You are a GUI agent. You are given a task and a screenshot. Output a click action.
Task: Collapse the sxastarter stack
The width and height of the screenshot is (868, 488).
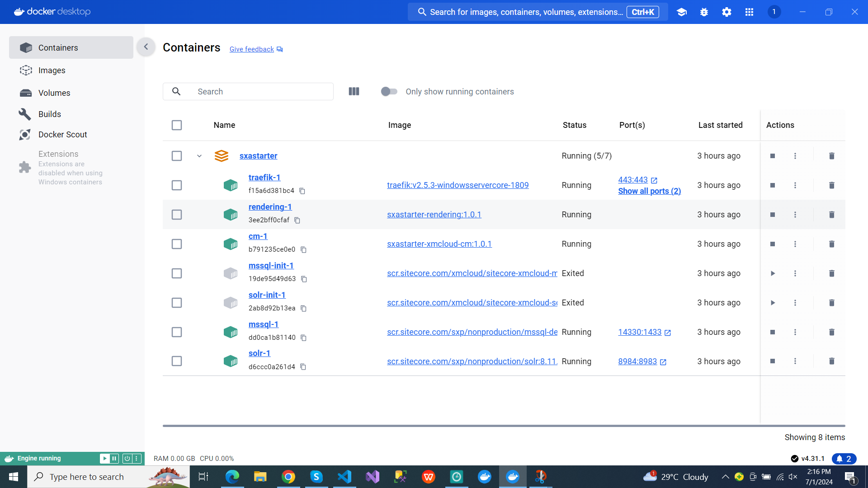point(199,156)
